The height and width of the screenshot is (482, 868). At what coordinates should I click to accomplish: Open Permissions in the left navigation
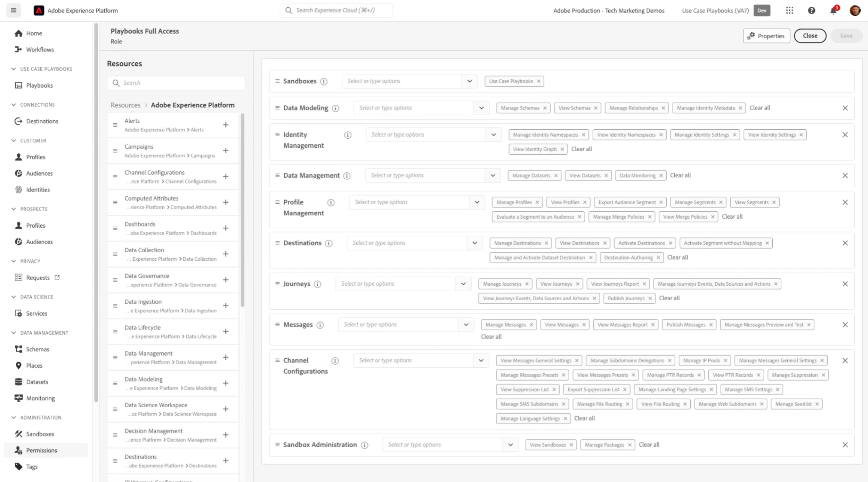coord(41,450)
